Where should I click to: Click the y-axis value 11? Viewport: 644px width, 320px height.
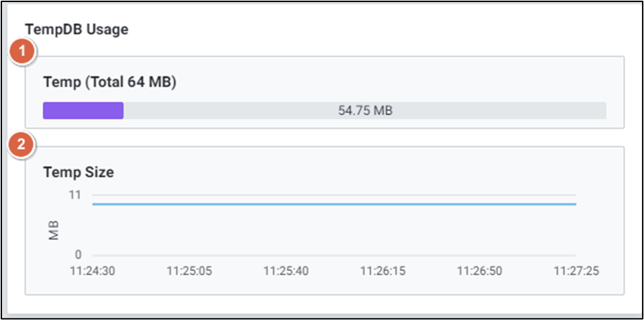click(74, 195)
